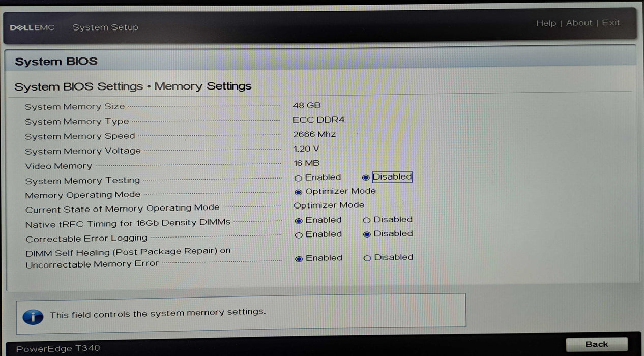644x356 pixels.
Task: Click the 16 MB video memory value
Action: 306,163
